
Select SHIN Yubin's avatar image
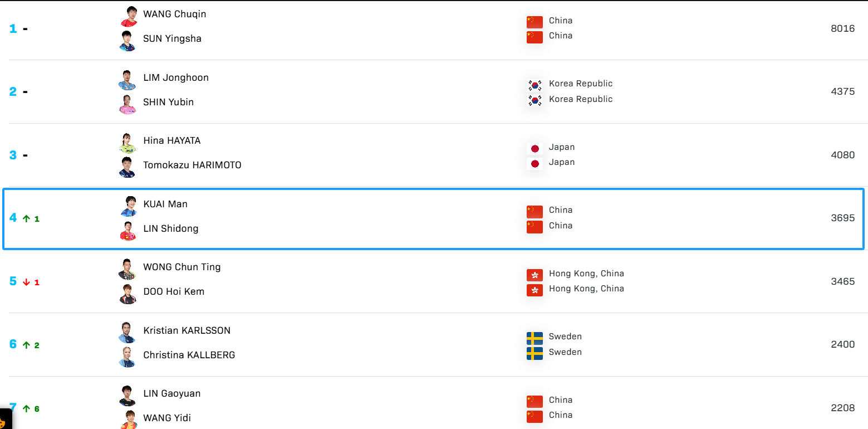127,104
